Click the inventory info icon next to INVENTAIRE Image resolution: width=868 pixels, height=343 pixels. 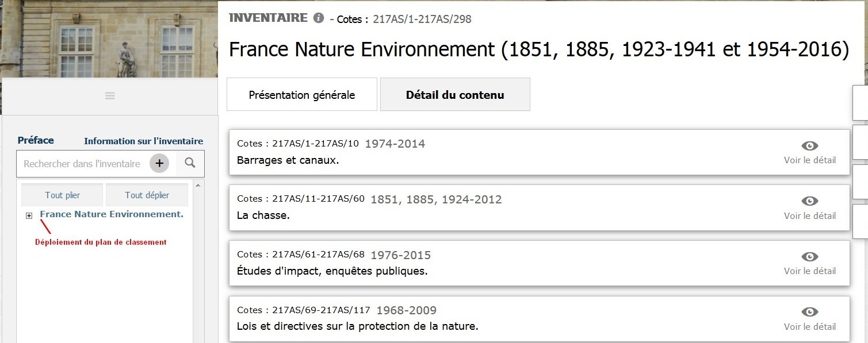click(318, 18)
